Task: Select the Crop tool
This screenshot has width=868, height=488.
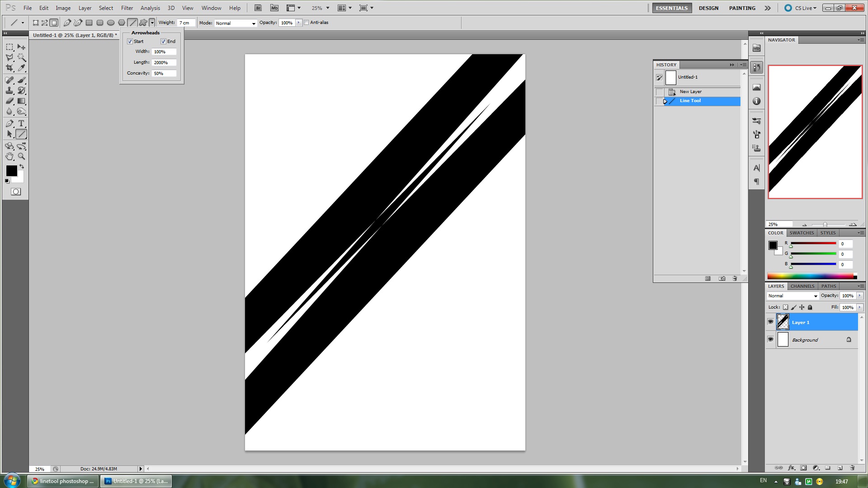Action: click(x=9, y=68)
